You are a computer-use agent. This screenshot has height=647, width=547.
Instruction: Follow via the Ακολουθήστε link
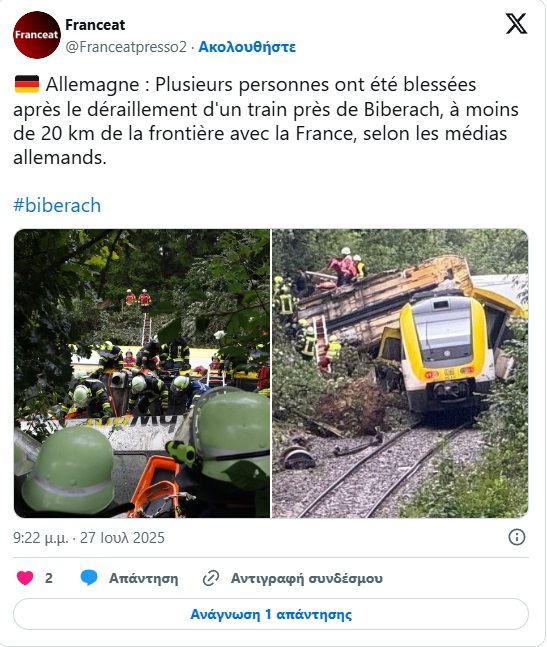[247, 47]
